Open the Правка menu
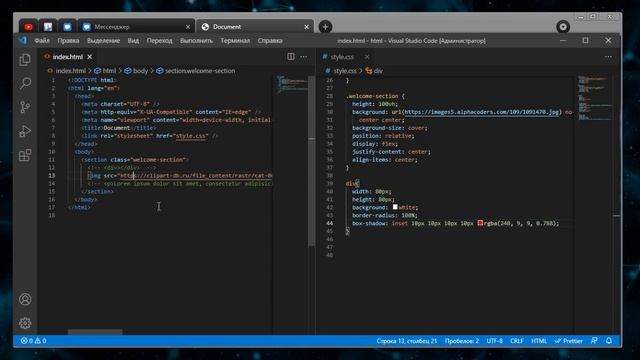 point(68,40)
